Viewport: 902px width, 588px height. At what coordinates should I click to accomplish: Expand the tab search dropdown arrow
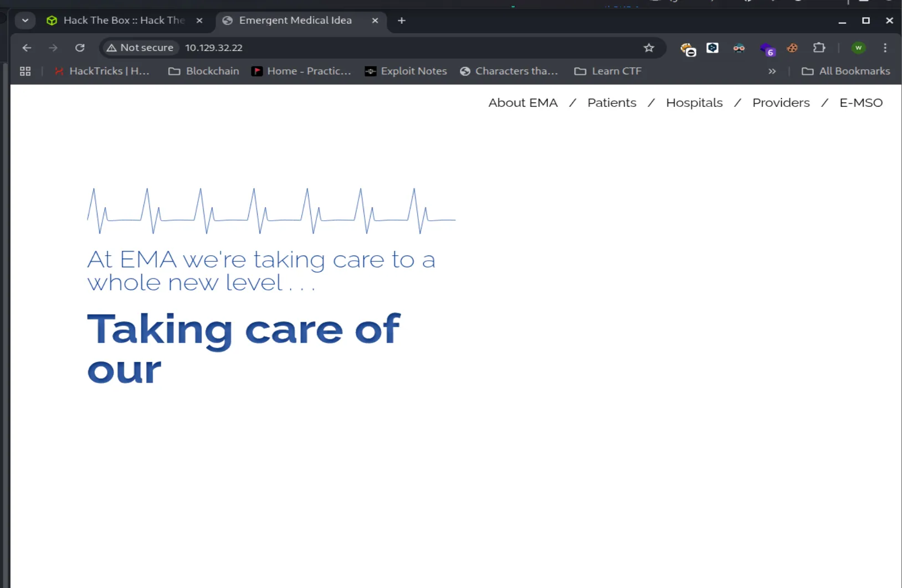(25, 20)
